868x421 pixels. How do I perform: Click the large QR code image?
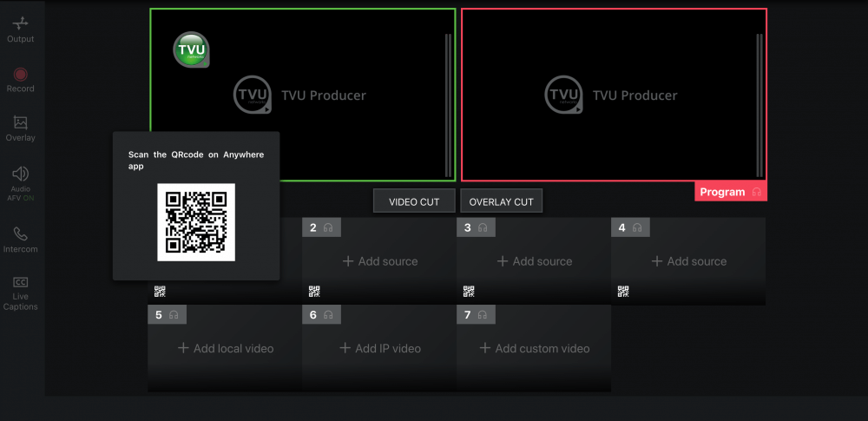196,222
